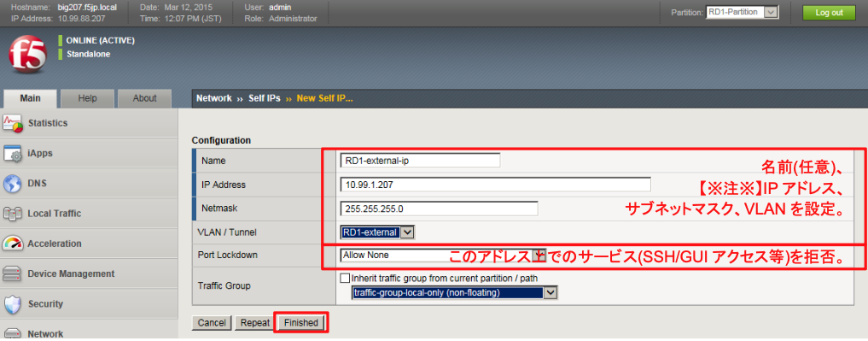Click the Log out button
The height and width of the screenshot is (341, 868).
click(x=829, y=13)
